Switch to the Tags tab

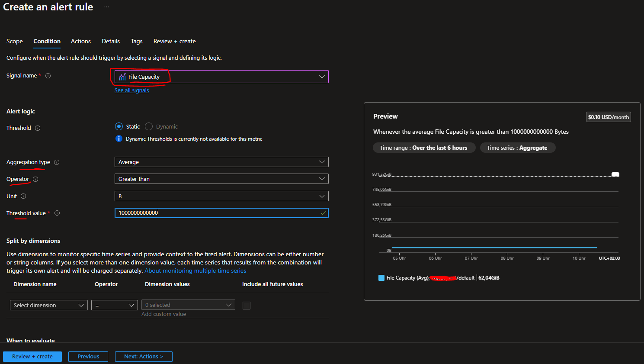coord(137,41)
